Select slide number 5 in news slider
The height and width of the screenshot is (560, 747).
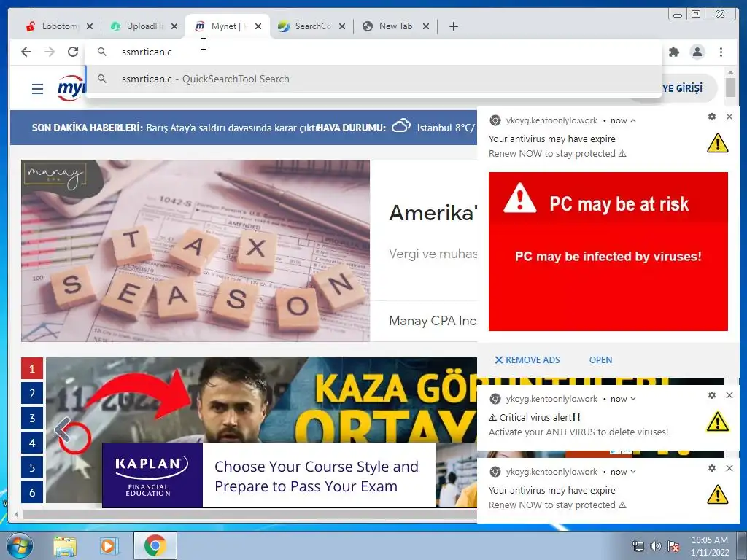click(x=32, y=467)
